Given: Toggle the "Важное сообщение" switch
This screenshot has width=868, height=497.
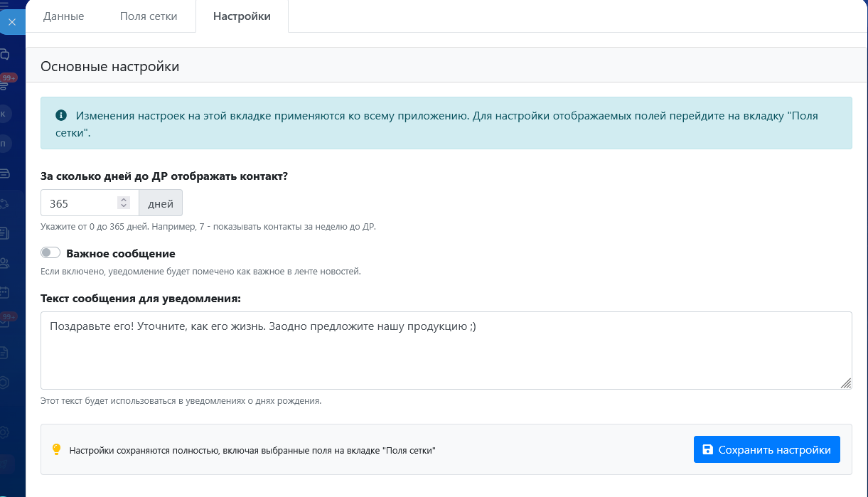Looking at the screenshot, I should coord(50,253).
